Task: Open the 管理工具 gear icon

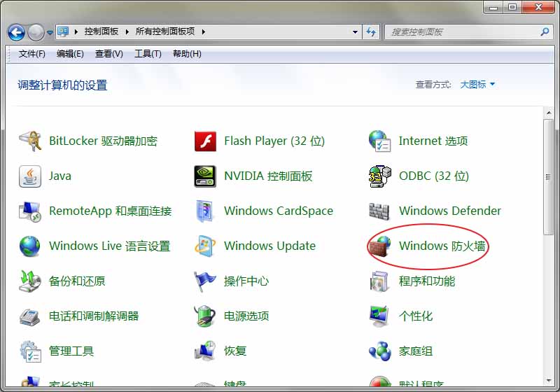Action: coord(30,351)
